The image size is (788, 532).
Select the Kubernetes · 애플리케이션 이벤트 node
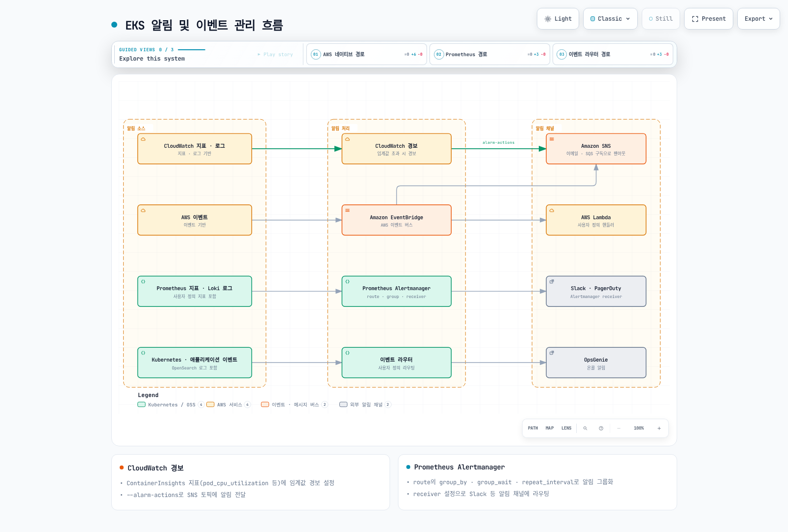[x=195, y=363]
